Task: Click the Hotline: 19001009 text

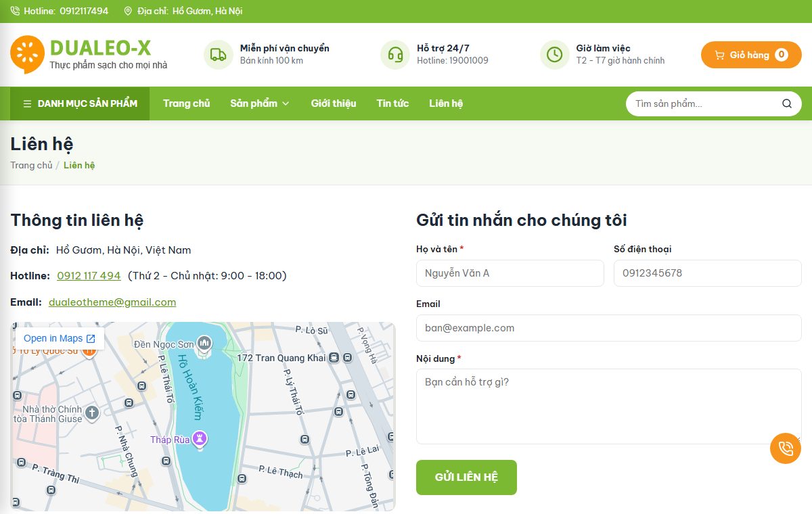Action: 453,61
